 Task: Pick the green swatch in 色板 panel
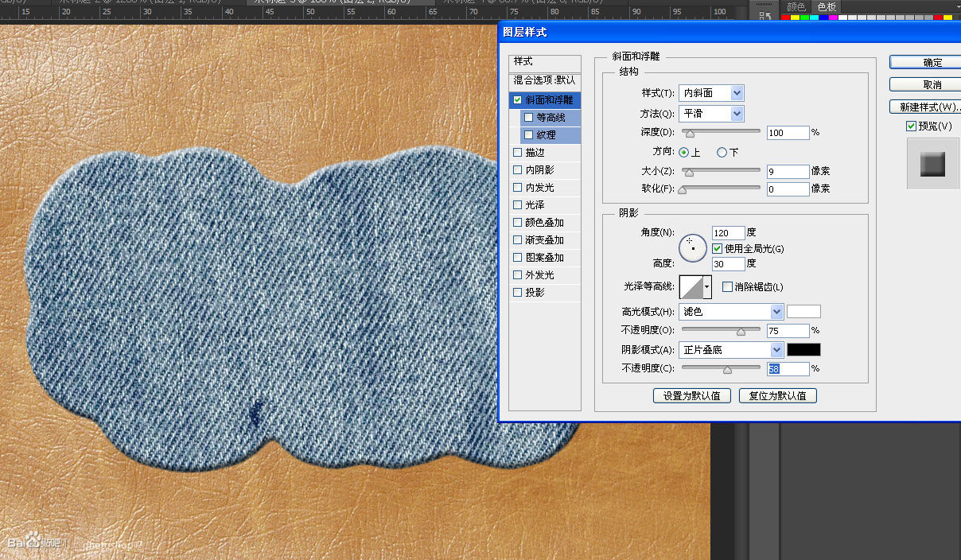[x=804, y=17]
